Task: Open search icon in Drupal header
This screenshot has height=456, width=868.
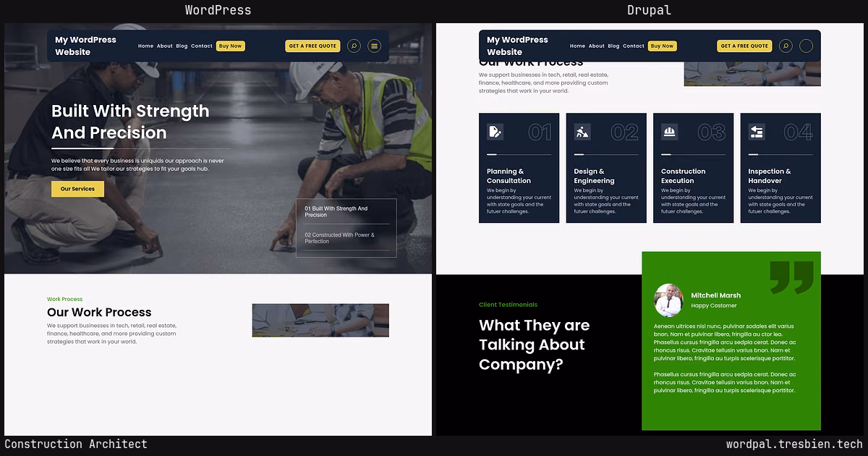Action: click(786, 46)
